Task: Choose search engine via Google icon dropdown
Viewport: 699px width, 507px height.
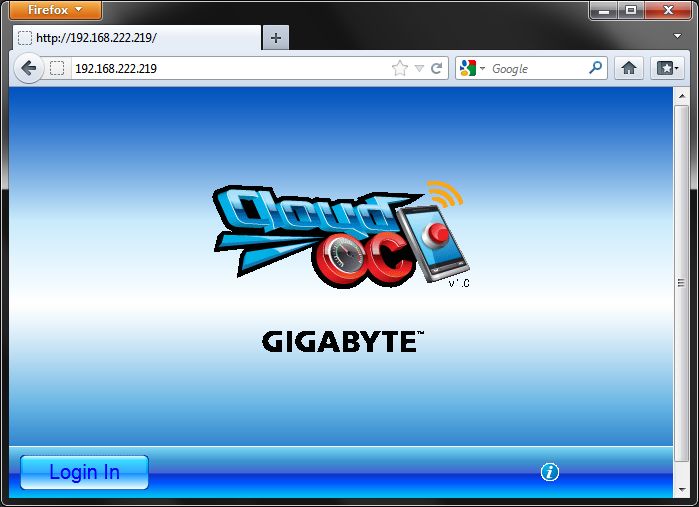Action: tap(472, 68)
